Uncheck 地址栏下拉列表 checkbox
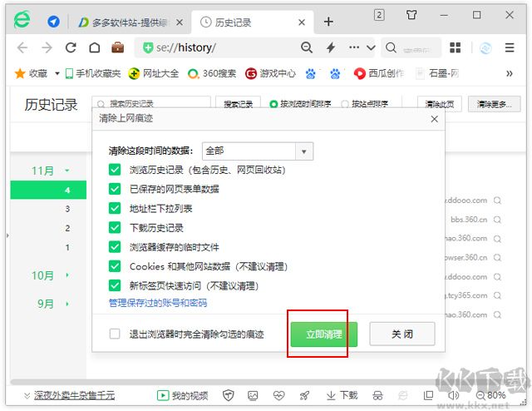This screenshot has height=411, width=532. point(115,208)
